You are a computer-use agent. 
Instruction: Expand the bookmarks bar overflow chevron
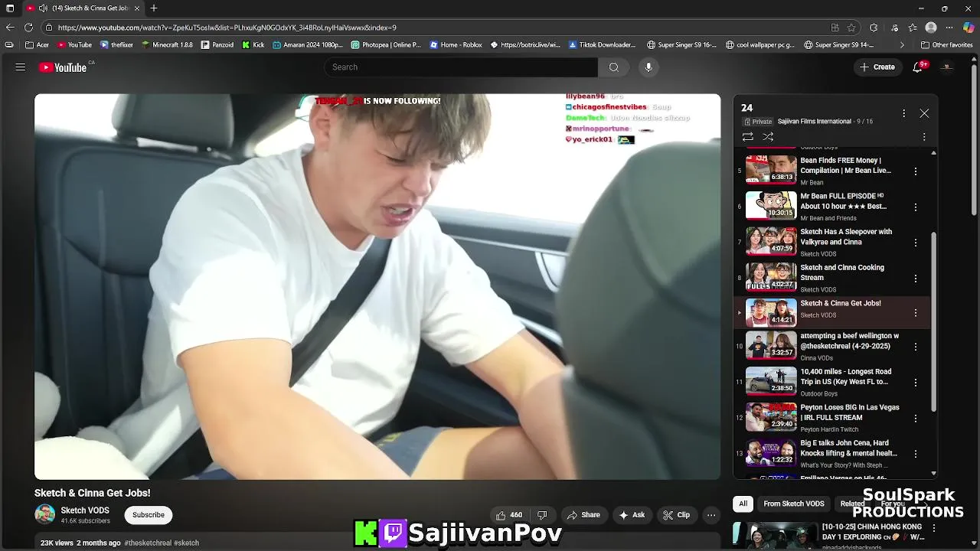pos(902,45)
